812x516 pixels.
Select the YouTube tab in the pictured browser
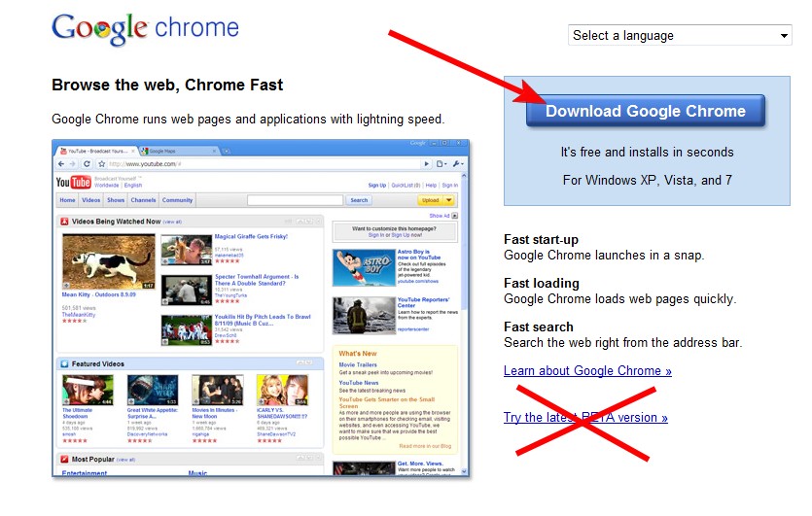(x=96, y=152)
